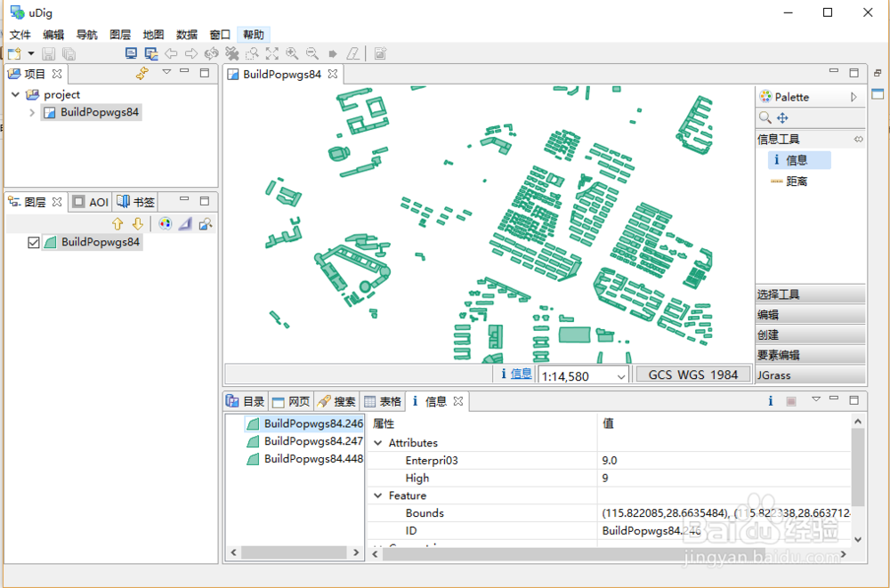Toggle BuildPopwgs84 layer visibility checkbox
Viewport: 890px width, 588px height.
34,242
